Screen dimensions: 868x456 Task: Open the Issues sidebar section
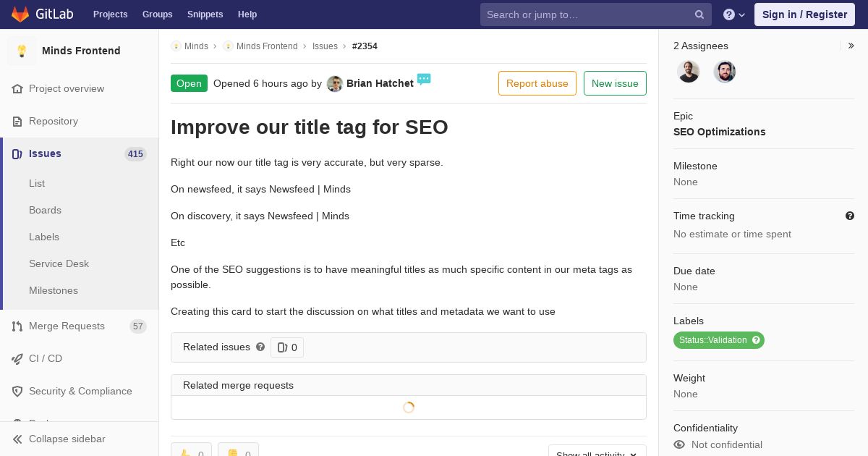point(45,153)
